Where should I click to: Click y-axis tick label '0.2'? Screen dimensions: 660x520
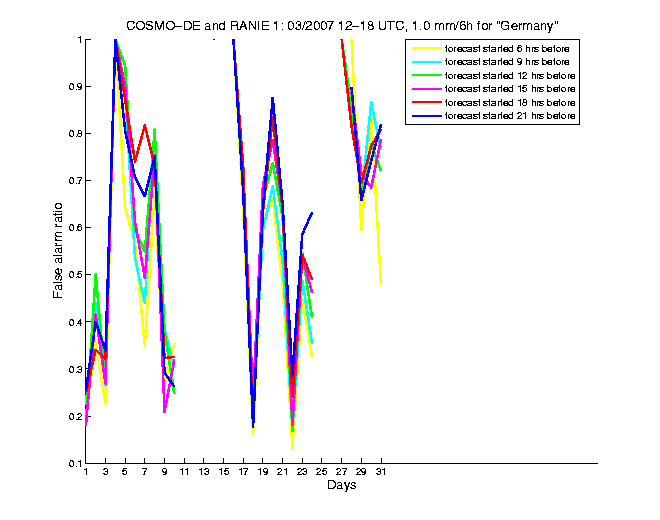[x=75, y=416]
